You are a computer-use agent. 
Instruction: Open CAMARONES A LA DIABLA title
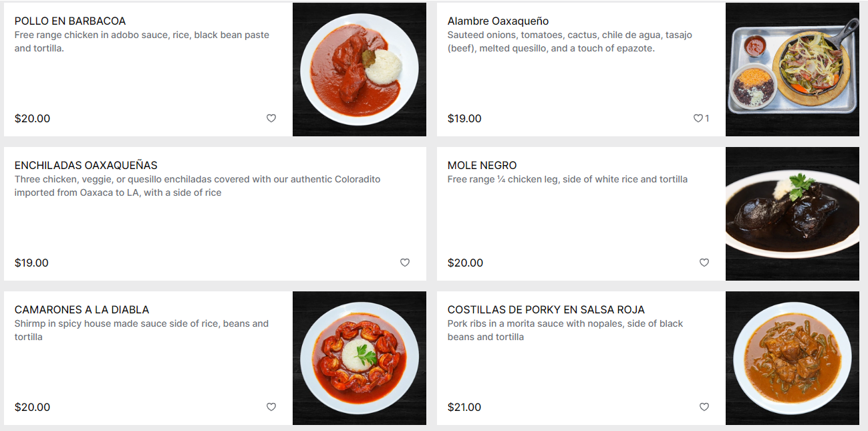[x=82, y=310]
